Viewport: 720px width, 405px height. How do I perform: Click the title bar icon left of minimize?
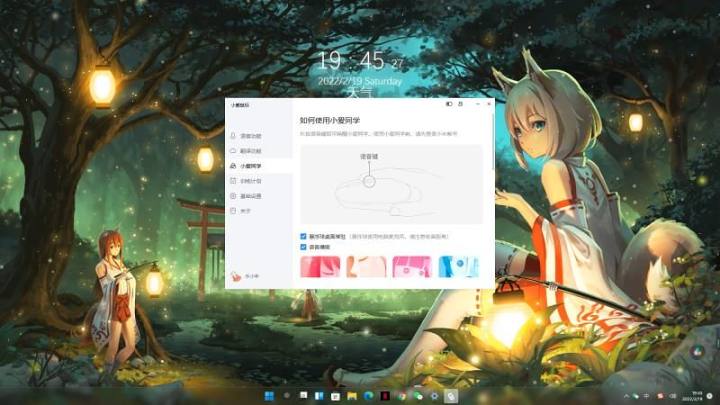tap(461, 104)
